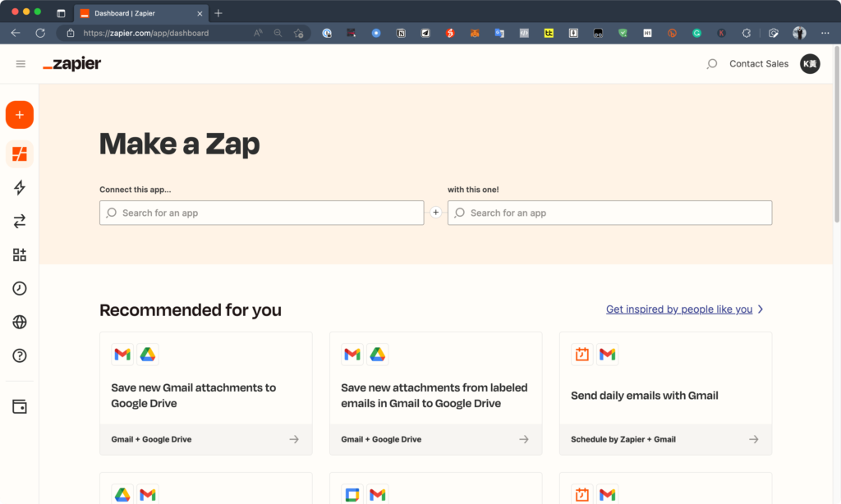
Task: Click the arrow on Schedule by Zapier + Gmail footer
Action: [754, 439]
